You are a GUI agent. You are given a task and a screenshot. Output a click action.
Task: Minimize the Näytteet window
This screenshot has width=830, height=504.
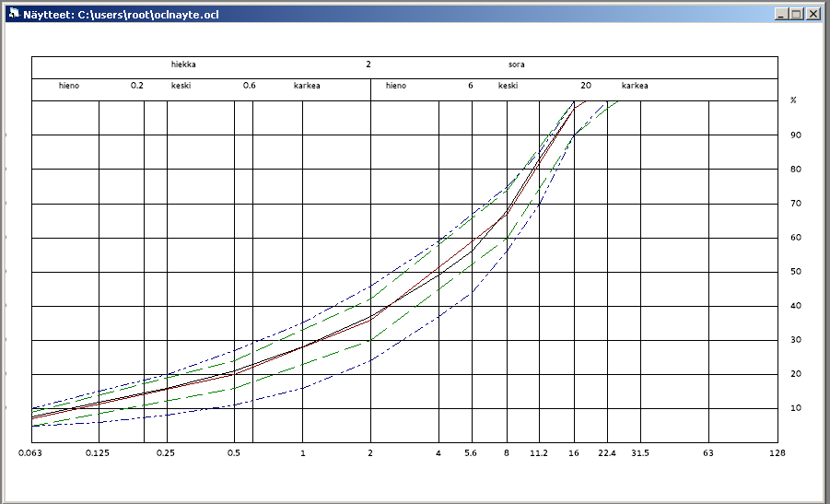(781, 15)
